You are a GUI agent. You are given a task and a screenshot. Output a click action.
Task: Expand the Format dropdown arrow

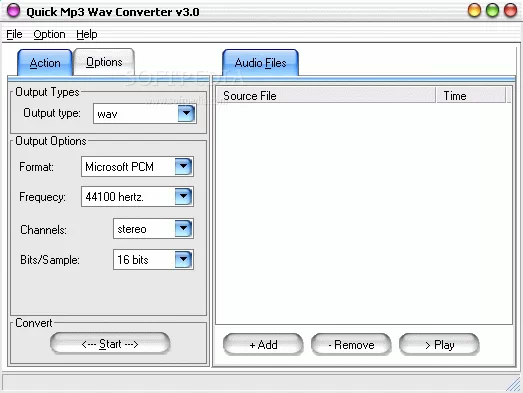click(183, 166)
